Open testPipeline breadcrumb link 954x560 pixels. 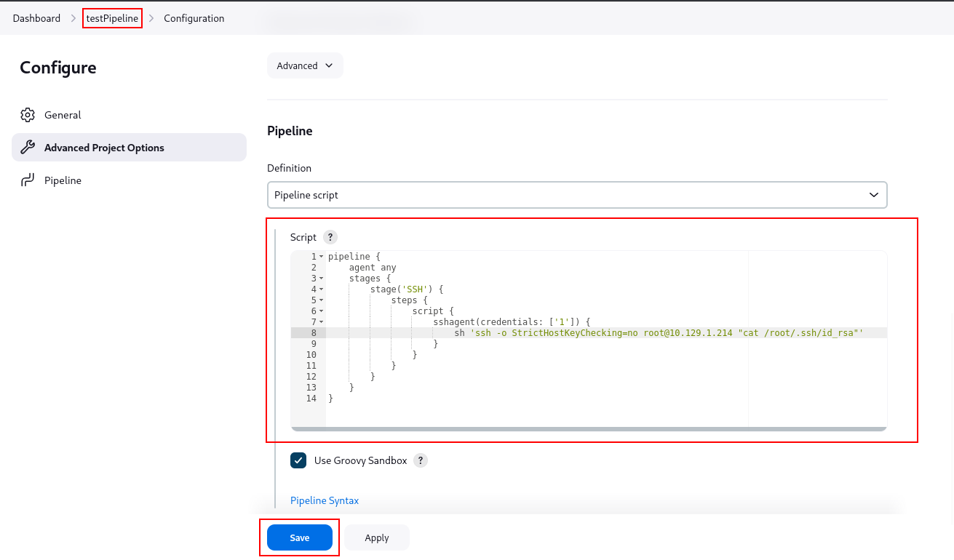112,18
